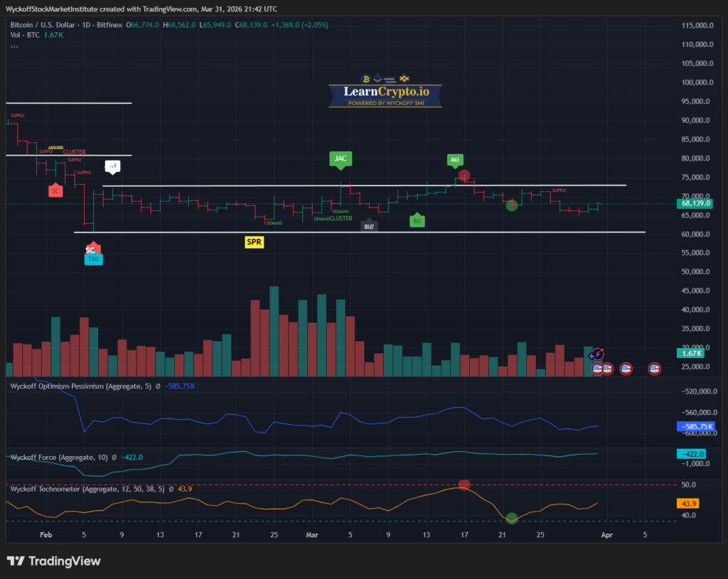Click the Feb label on date axis
This screenshot has height=579, width=728.
tap(46, 535)
